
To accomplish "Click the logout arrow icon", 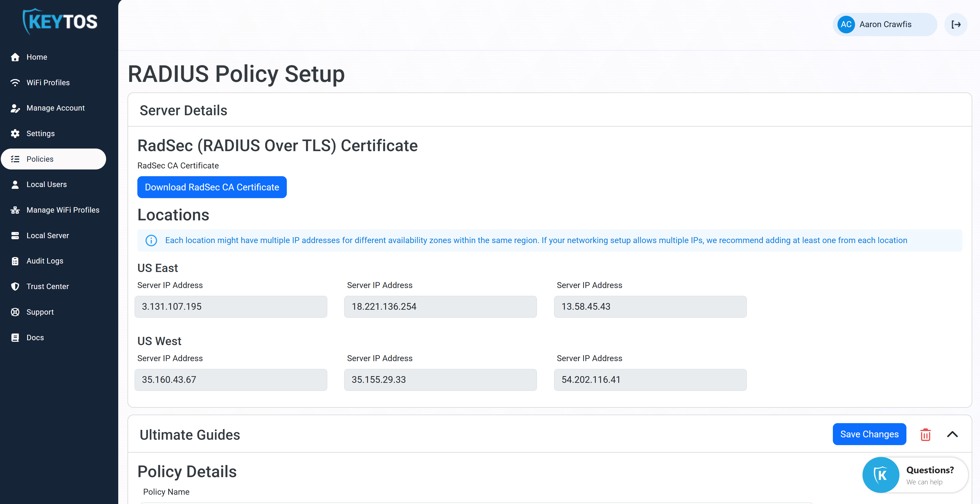I will (956, 24).
